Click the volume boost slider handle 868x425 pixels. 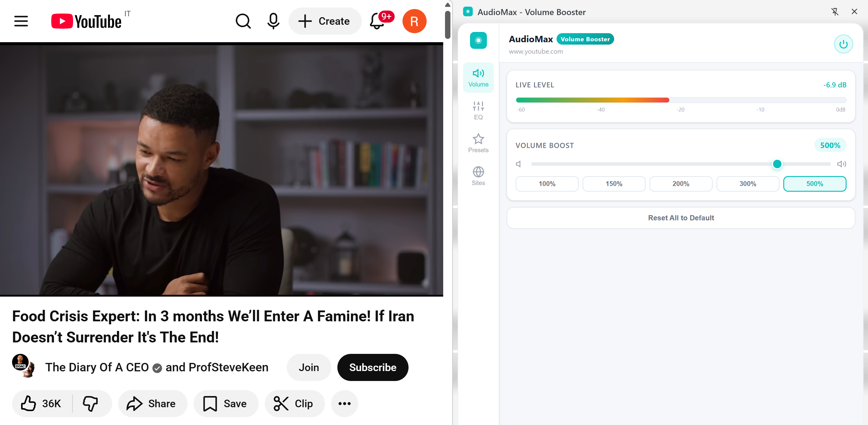(777, 164)
